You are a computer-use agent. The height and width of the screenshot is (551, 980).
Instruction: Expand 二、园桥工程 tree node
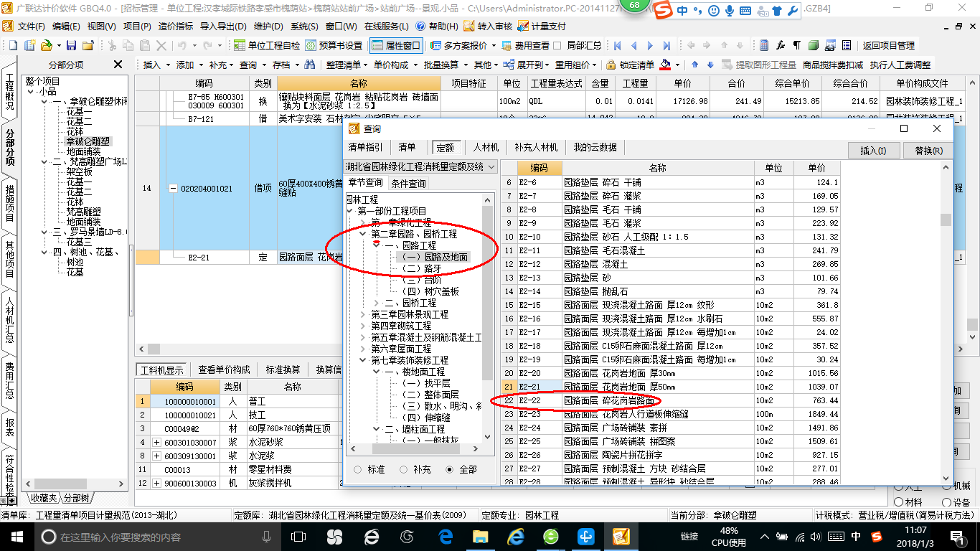point(377,303)
